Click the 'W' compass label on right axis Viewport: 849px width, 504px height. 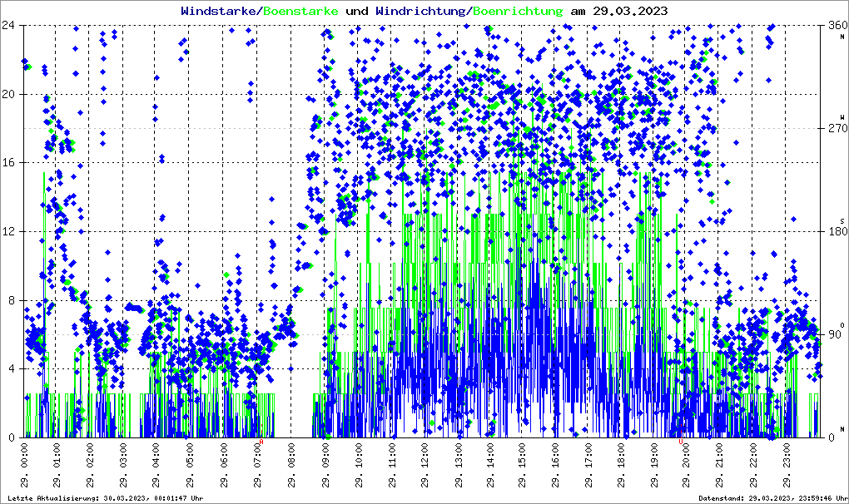coord(842,117)
